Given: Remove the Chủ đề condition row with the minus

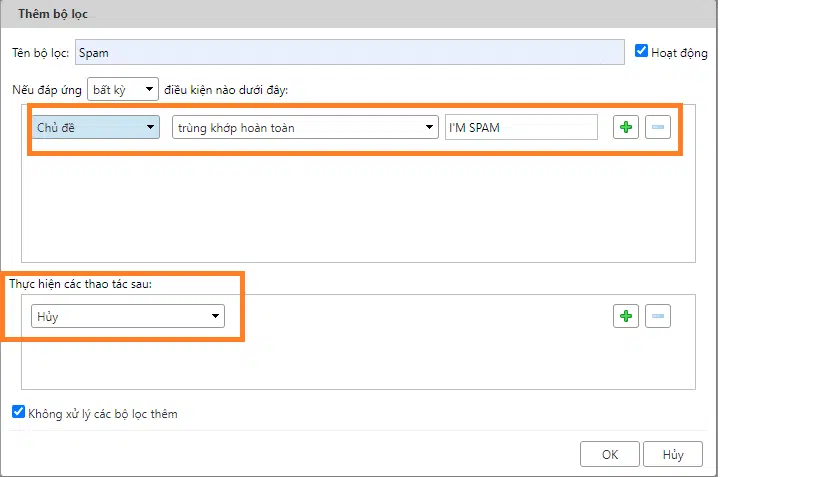Looking at the screenshot, I should tap(657, 127).
